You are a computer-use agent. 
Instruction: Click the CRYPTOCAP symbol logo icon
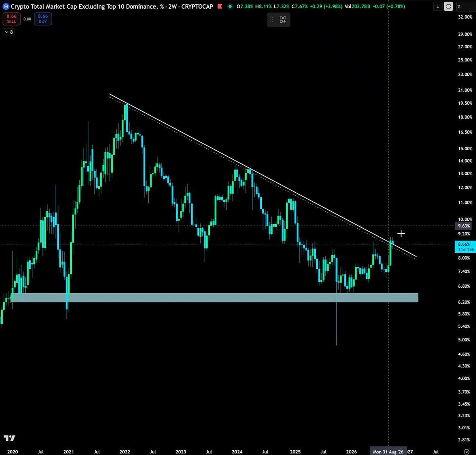pyautogui.click(x=6, y=6)
